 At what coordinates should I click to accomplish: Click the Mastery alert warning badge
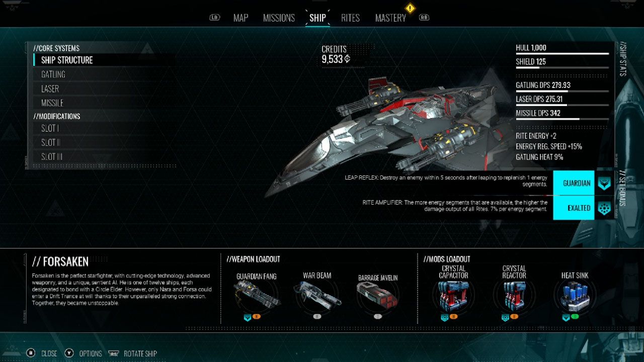(411, 8)
